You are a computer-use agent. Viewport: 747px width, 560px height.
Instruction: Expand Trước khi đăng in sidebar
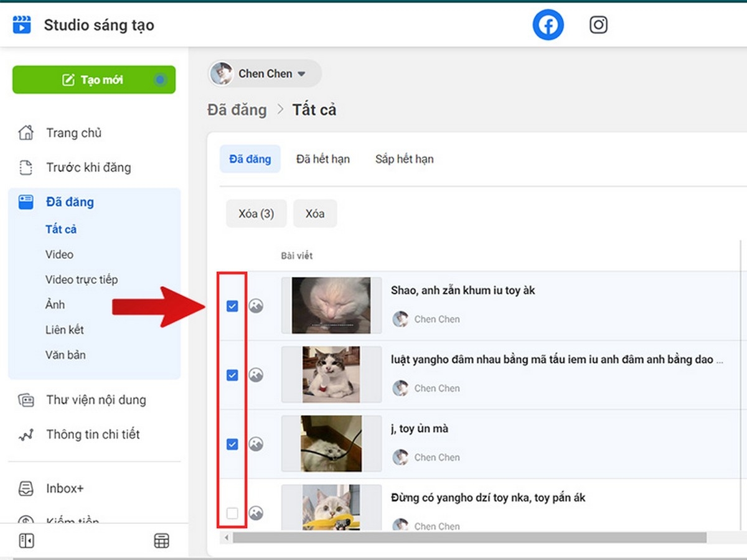(x=88, y=167)
